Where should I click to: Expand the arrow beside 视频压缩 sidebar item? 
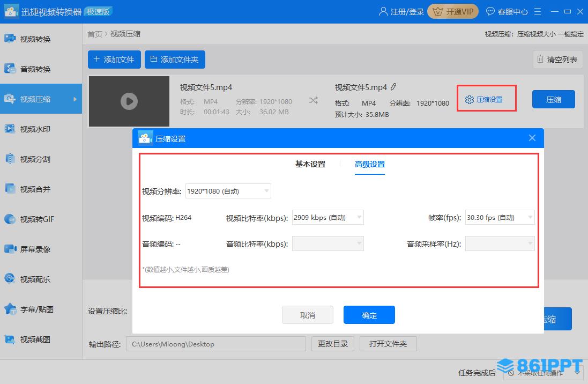coord(75,99)
